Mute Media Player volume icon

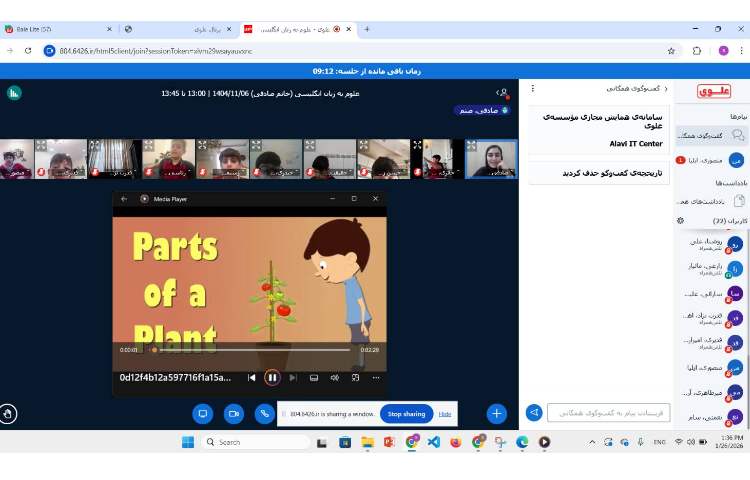pyautogui.click(x=335, y=378)
